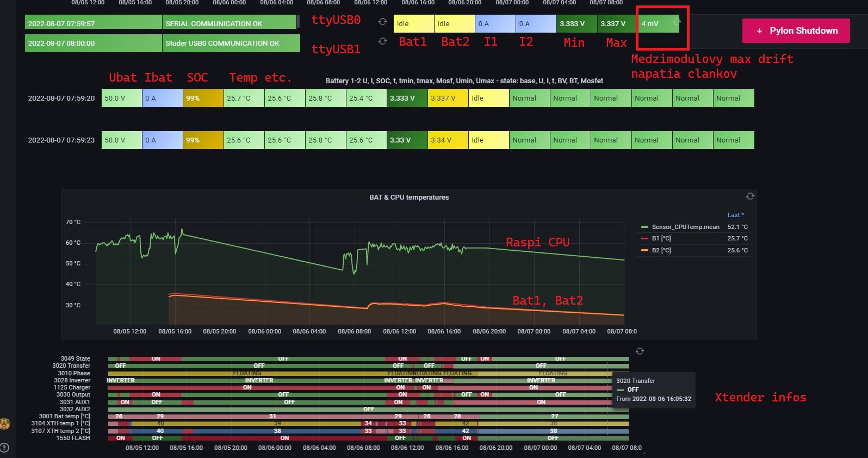Select the 3028 Inverter timeline row label
The height and width of the screenshot is (458, 868).
coord(72,380)
